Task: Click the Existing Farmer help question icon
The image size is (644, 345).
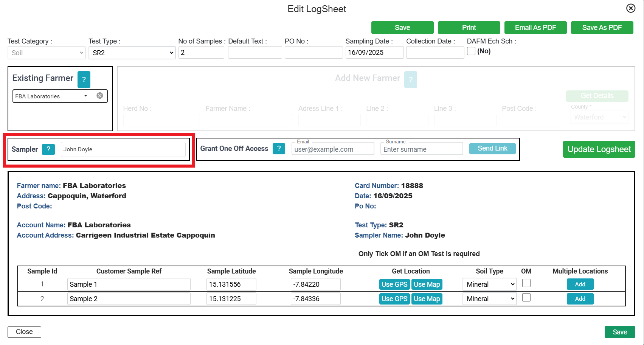Action: [x=84, y=79]
